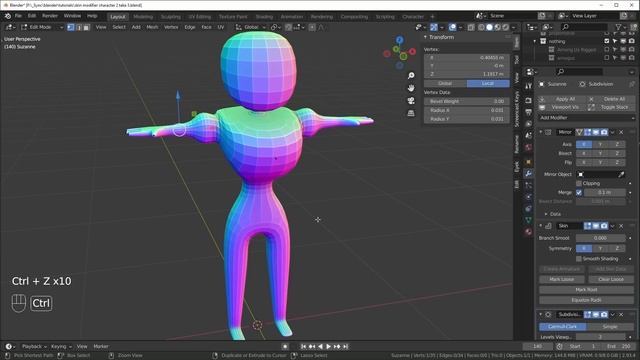Viewport: 640px width, 360px height.
Task: Open the Playback dropdown in timeline
Action: pyautogui.click(x=34, y=347)
